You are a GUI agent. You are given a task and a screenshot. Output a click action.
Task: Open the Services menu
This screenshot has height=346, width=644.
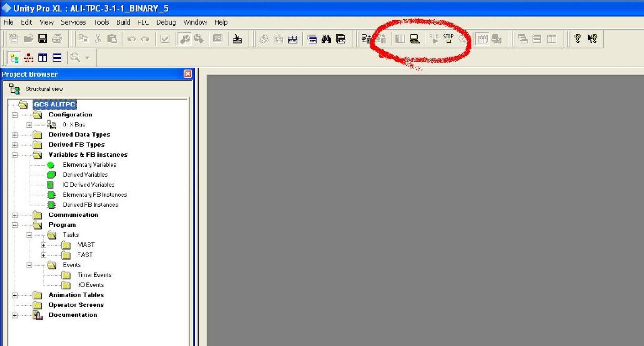(x=73, y=22)
